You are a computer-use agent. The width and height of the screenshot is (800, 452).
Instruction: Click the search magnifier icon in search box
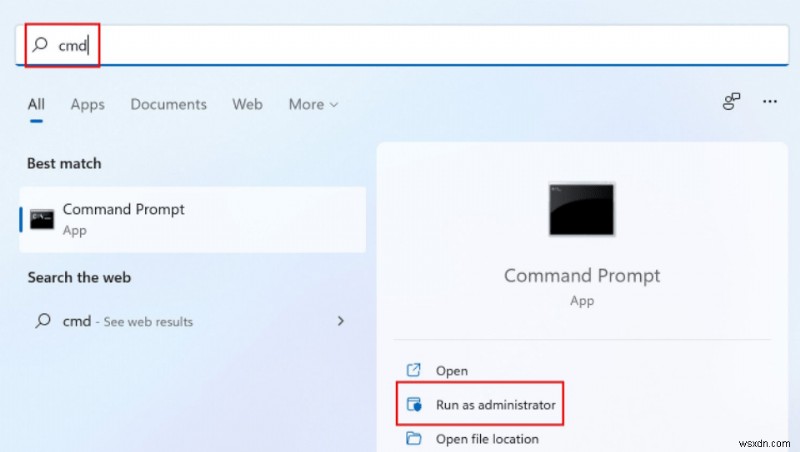40,45
